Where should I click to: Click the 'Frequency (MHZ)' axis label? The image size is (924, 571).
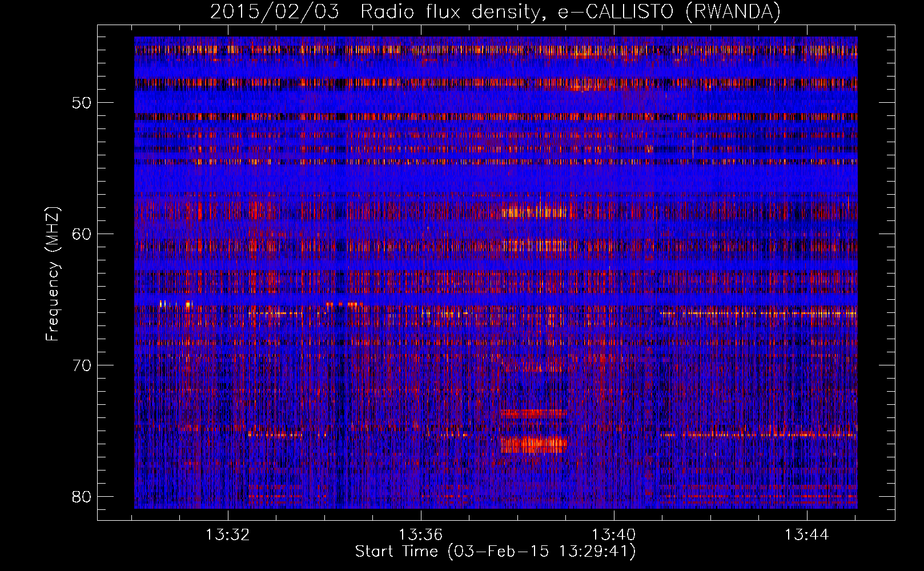pyautogui.click(x=53, y=274)
